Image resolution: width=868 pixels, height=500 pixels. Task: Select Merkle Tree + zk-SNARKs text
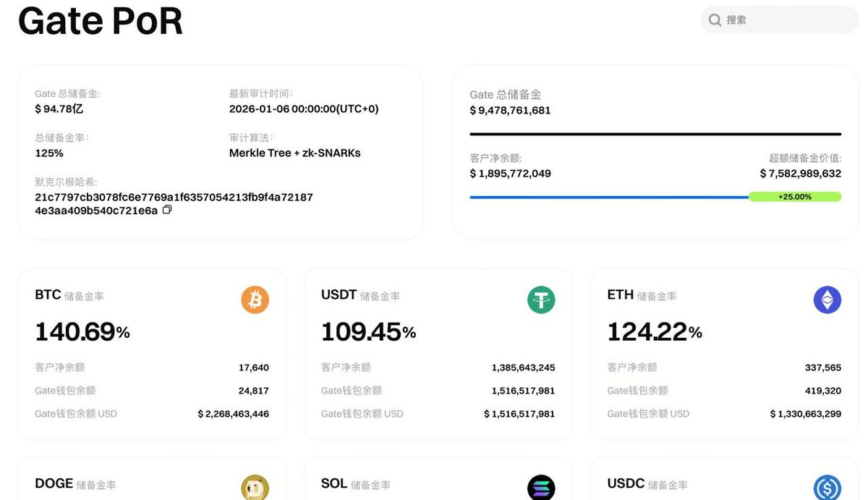pyautogui.click(x=295, y=153)
